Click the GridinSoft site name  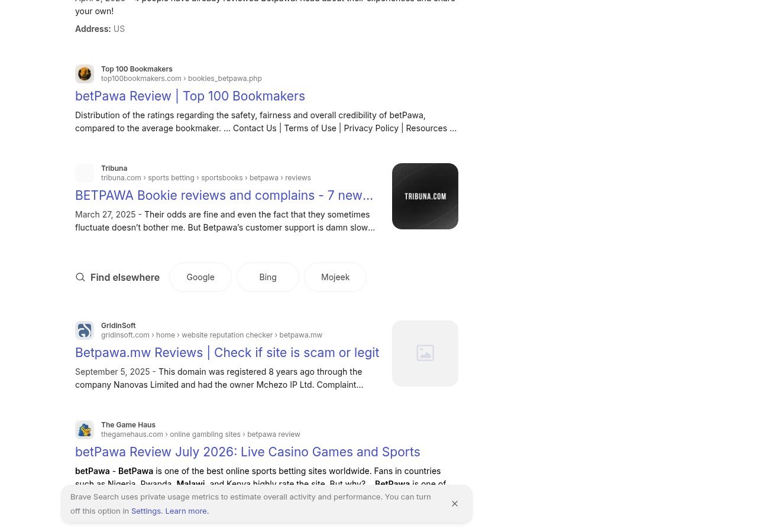118,326
